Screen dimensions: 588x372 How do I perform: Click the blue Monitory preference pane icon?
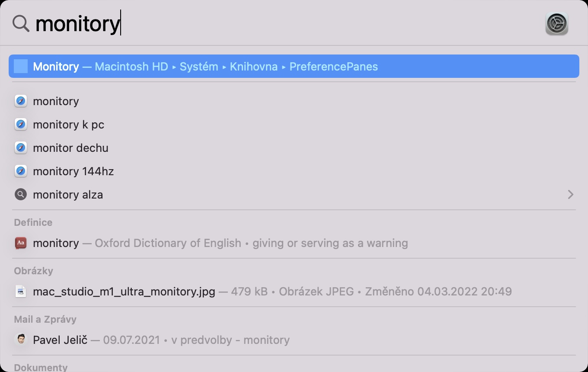(x=21, y=66)
